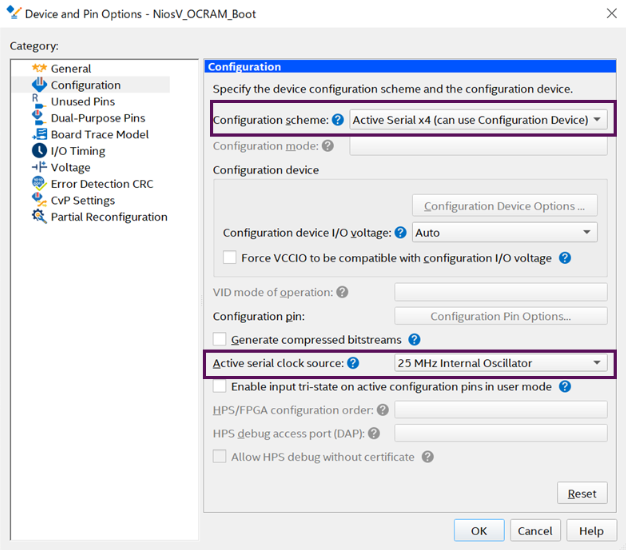Click the help icon next to Active serial clock source
The height and width of the screenshot is (550, 626).
pos(353,363)
